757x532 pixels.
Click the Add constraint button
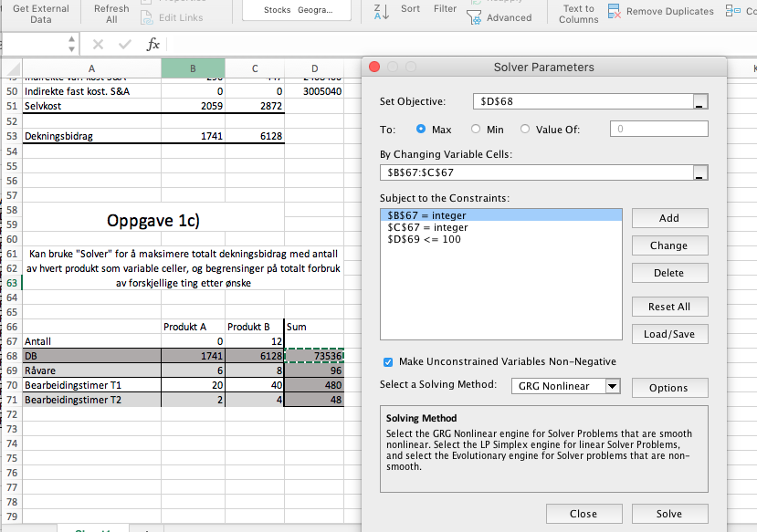[x=669, y=218]
